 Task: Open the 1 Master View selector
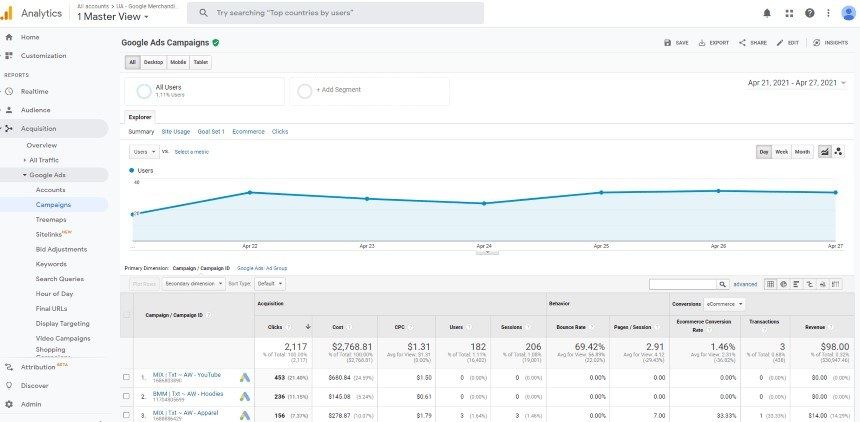112,16
